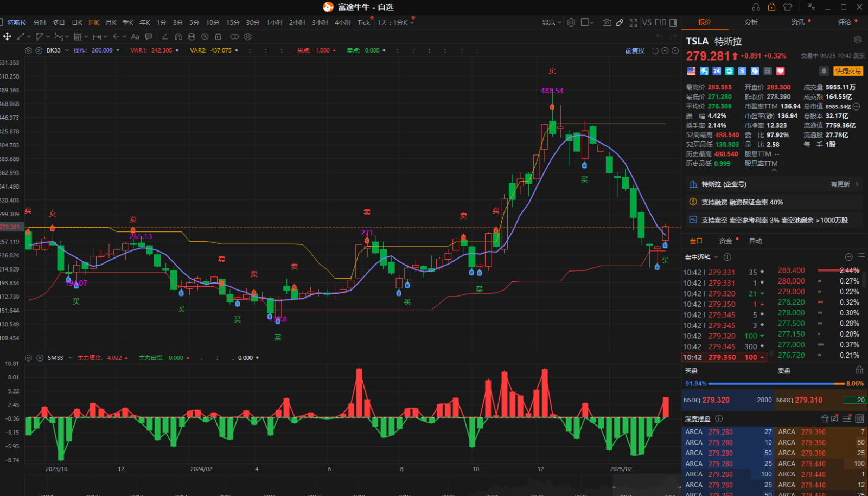Open the F10 company info button
Image resolution: width=868 pixels, height=496 pixels.
click(x=660, y=22)
